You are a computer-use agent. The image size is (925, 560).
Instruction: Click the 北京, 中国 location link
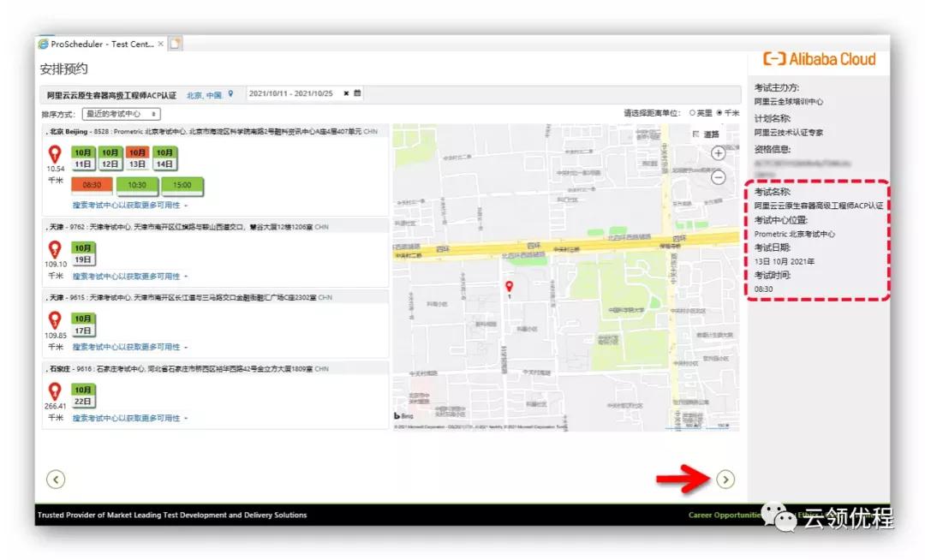point(204,95)
